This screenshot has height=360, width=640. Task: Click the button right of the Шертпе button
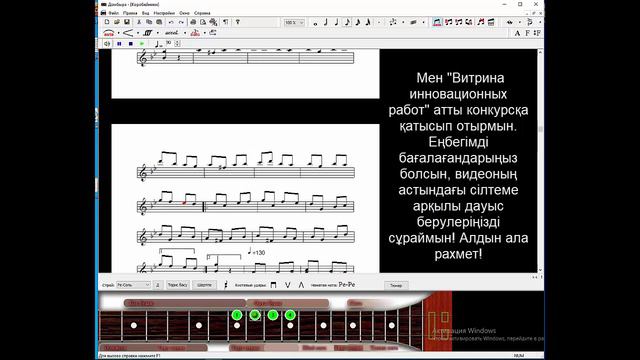click(226, 285)
